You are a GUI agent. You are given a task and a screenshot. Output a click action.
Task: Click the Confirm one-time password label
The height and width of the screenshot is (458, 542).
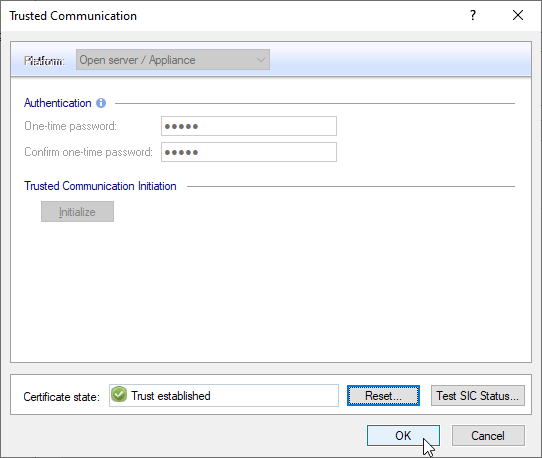point(88,152)
